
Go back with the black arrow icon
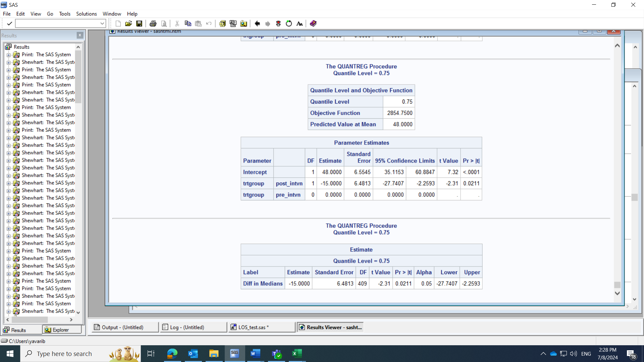257,23
